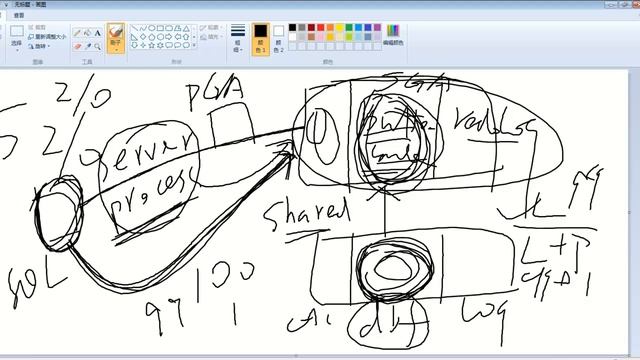The image size is (640, 360).
Task: Choose the Right triangle shape
Action: [134, 37]
